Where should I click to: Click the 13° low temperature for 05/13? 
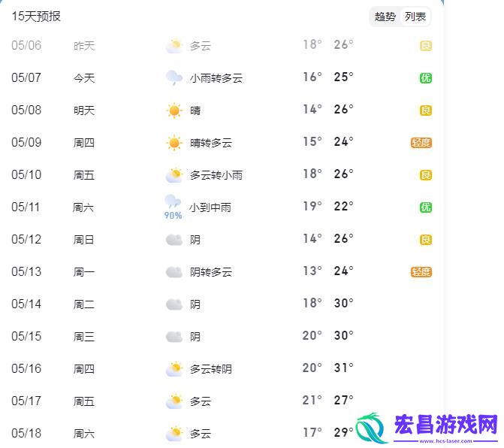(x=312, y=271)
